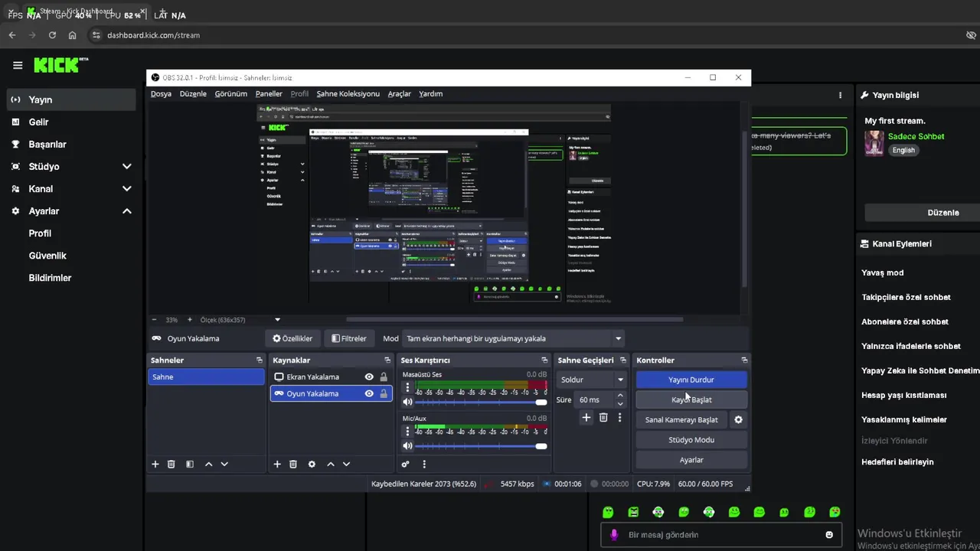This screenshot has height=551, width=980.
Task: Move source down in Kaynaklar panel
Action: [x=346, y=464]
